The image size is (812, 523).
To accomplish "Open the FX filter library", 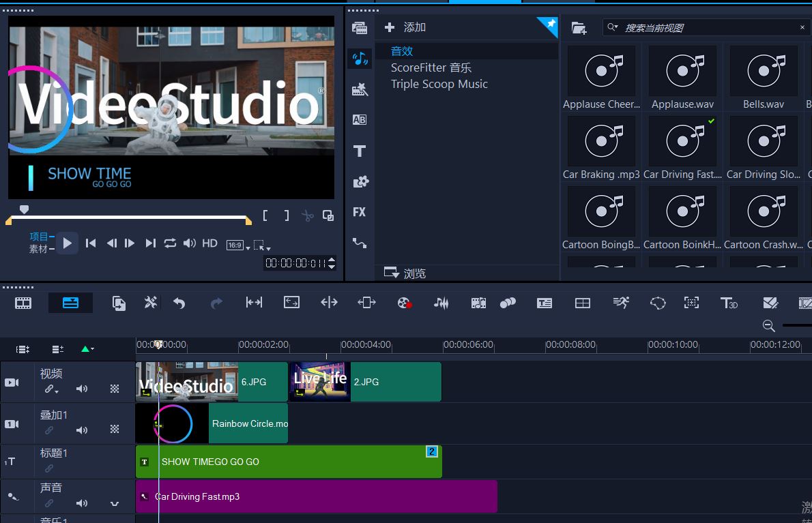I will [360, 212].
